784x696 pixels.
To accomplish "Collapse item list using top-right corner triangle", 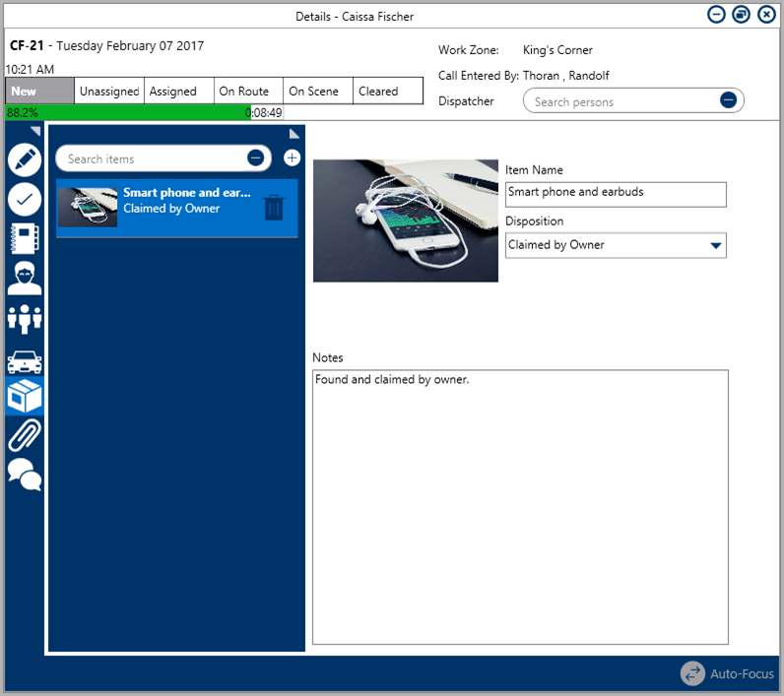I will tap(294, 133).
